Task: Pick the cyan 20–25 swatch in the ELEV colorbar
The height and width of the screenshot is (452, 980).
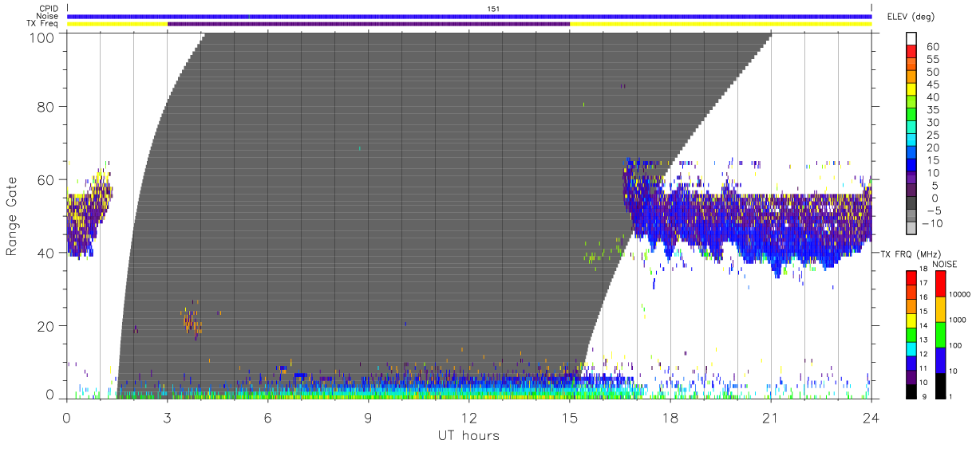Action: [911, 140]
